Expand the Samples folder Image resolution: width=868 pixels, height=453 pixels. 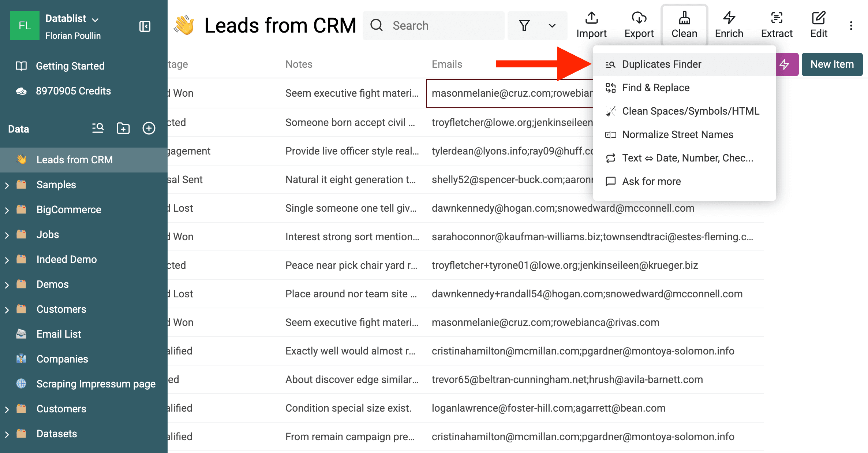pyautogui.click(x=7, y=185)
